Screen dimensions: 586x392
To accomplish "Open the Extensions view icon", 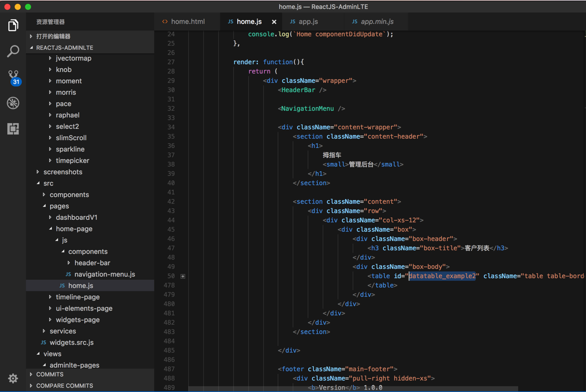I will pyautogui.click(x=13, y=129).
